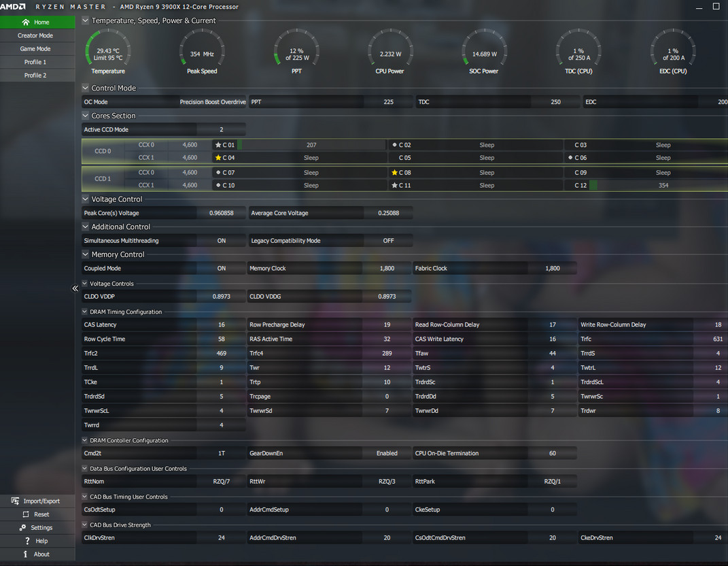Click the Settings gears icon
The width and height of the screenshot is (728, 566).
pos(22,527)
